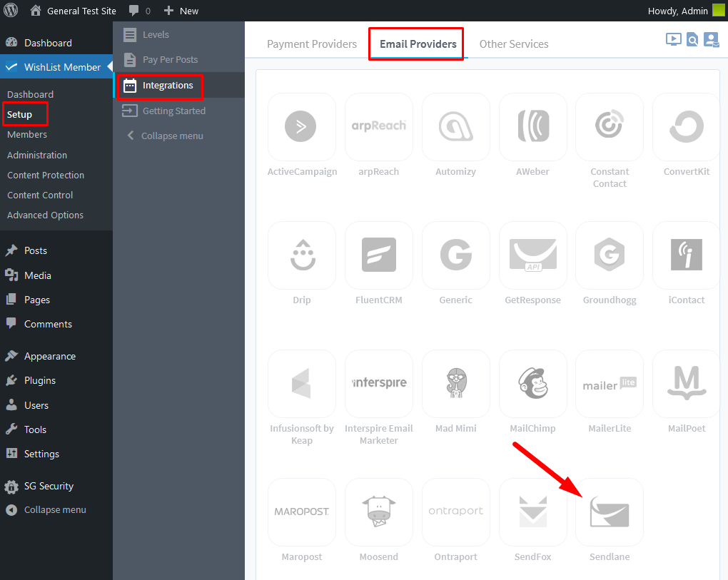Open the Howdy, Admin account menu
This screenshot has height=580, width=728.
pyautogui.click(x=678, y=11)
